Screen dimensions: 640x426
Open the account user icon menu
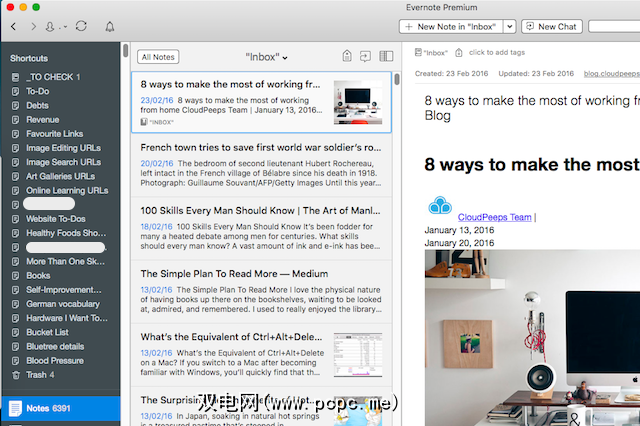click(50, 27)
